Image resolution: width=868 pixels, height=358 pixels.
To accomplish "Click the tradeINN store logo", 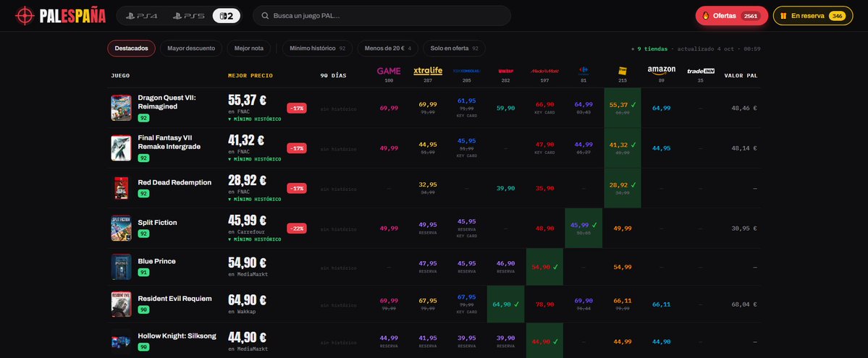I will point(701,71).
